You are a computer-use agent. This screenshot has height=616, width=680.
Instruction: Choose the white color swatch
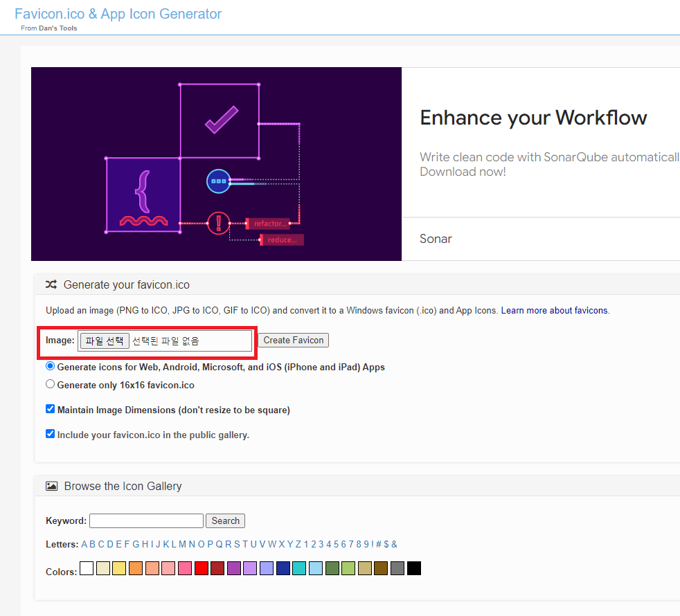coord(87,568)
